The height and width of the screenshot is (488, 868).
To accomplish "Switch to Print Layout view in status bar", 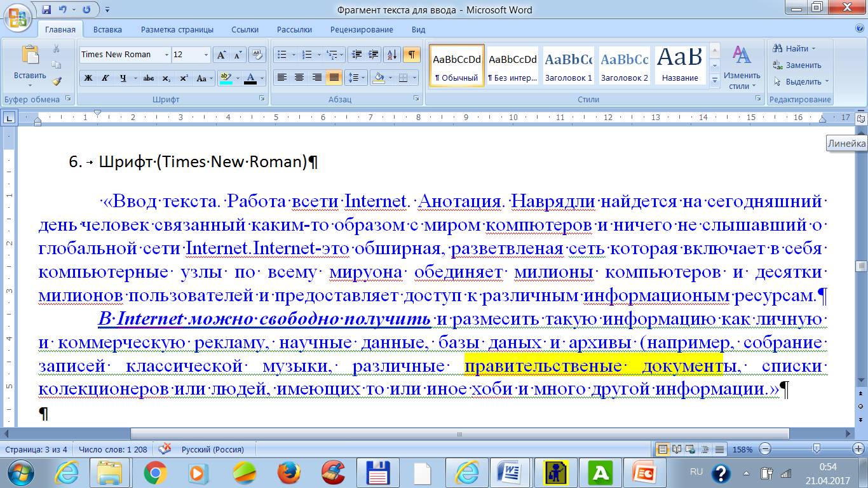I will (x=663, y=449).
